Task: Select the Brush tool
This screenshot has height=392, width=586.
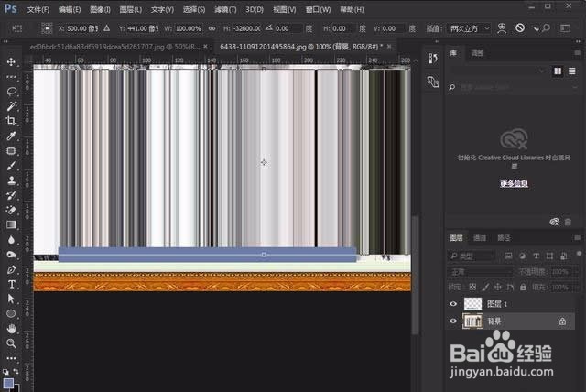Action: click(x=11, y=166)
